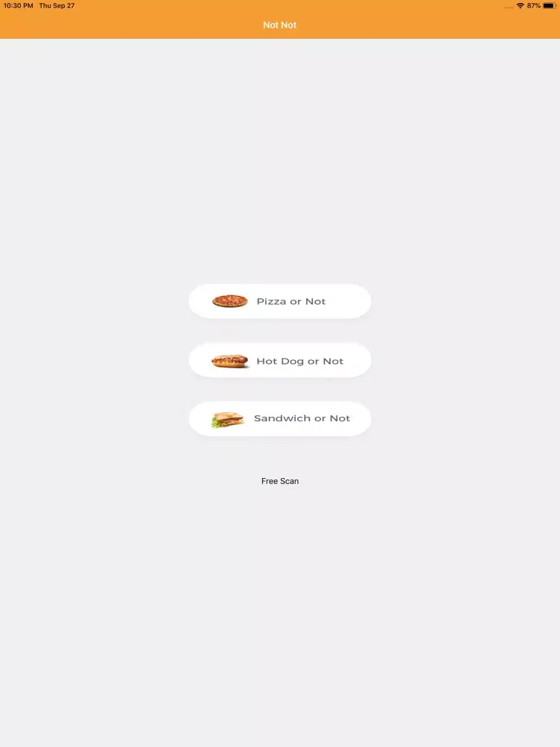Start a Free Scan
Image resolution: width=560 pixels, height=747 pixels.
pyautogui.click(x=280, y=481)
